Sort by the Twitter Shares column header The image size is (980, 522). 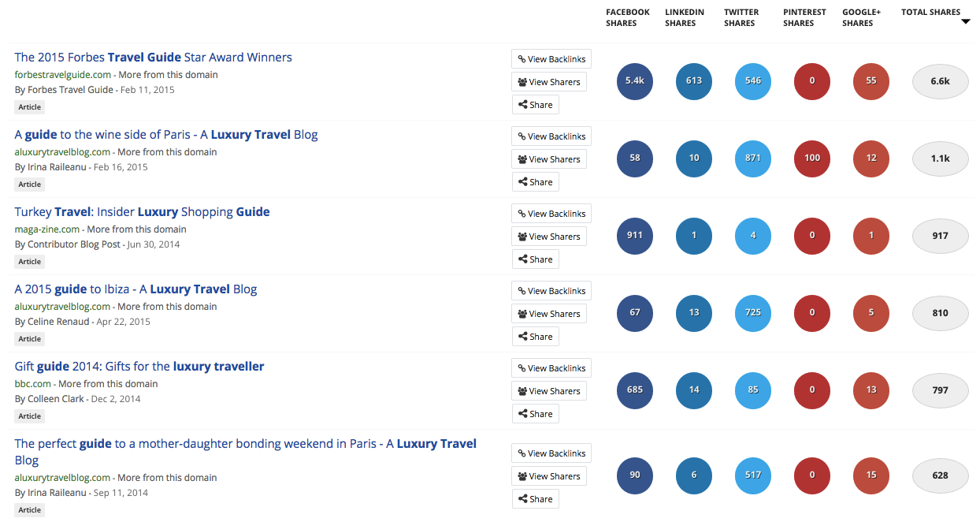(x=741, y=17)
